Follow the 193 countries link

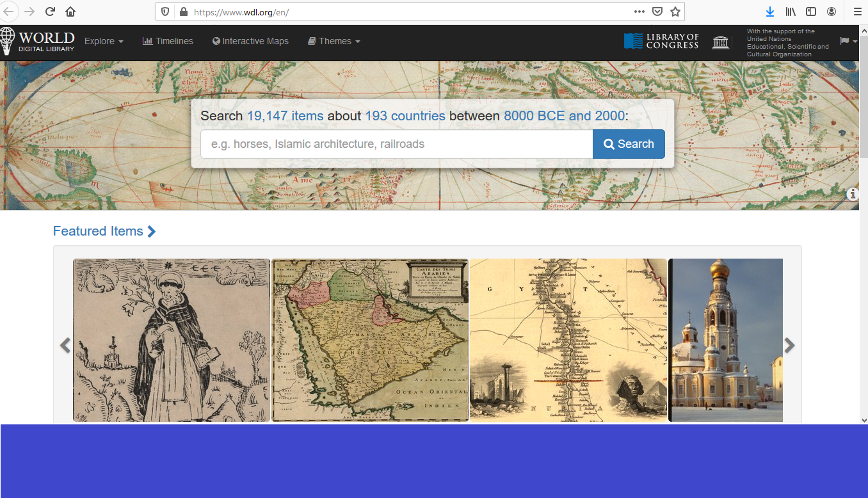405,116
